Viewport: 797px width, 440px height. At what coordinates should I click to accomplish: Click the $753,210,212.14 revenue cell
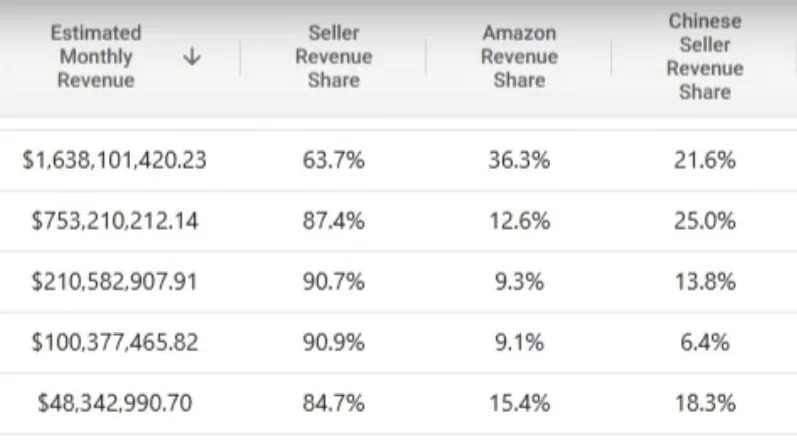point(114,221)
